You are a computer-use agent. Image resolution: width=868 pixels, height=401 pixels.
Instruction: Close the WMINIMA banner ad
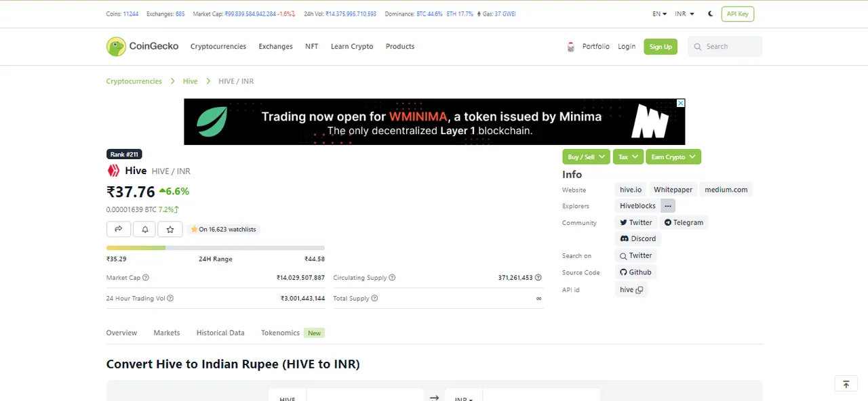tap(681, 103)
